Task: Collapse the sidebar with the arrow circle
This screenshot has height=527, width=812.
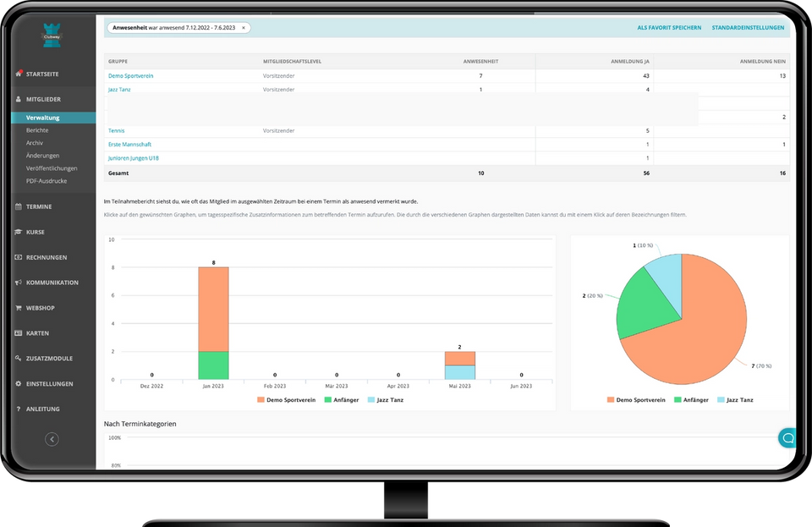Action: (52, 439)
